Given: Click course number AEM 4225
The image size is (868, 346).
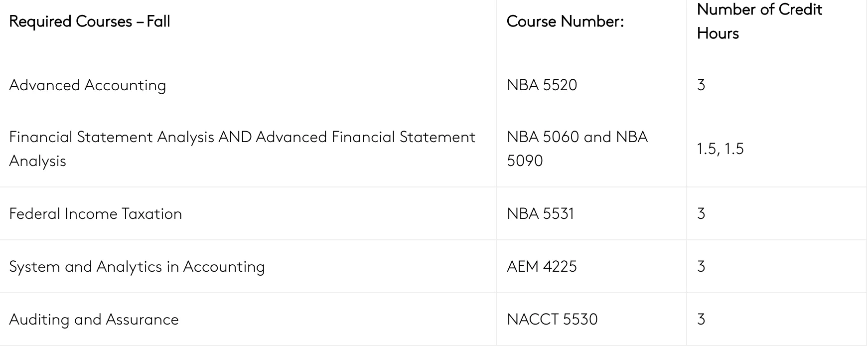Looking at the screenshot, I should click(x=542, y=267).
